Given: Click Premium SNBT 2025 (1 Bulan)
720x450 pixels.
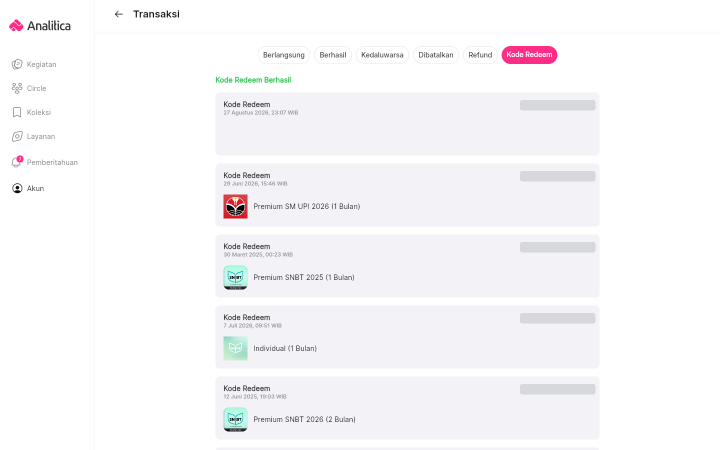Looking at the screenshot, I should 304,277.
